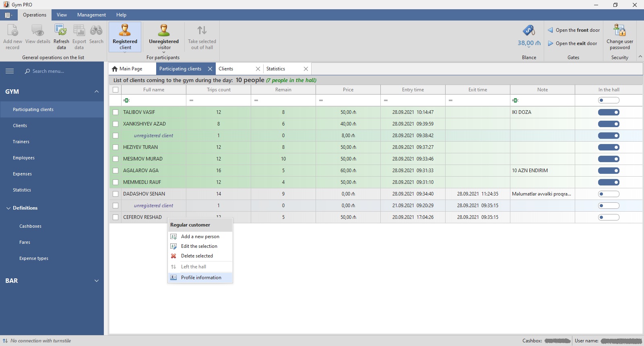Open the front door gate
644x346 pixels.
point(574,30)
